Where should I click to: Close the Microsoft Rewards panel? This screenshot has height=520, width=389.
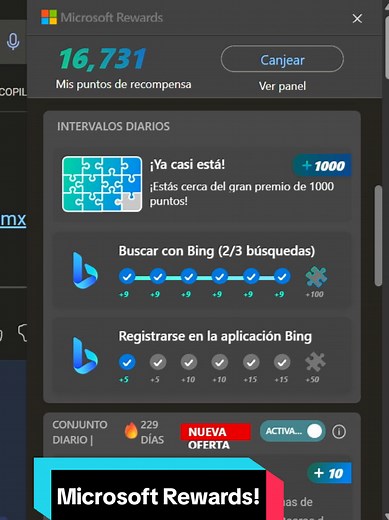click(x=357, y=19)
